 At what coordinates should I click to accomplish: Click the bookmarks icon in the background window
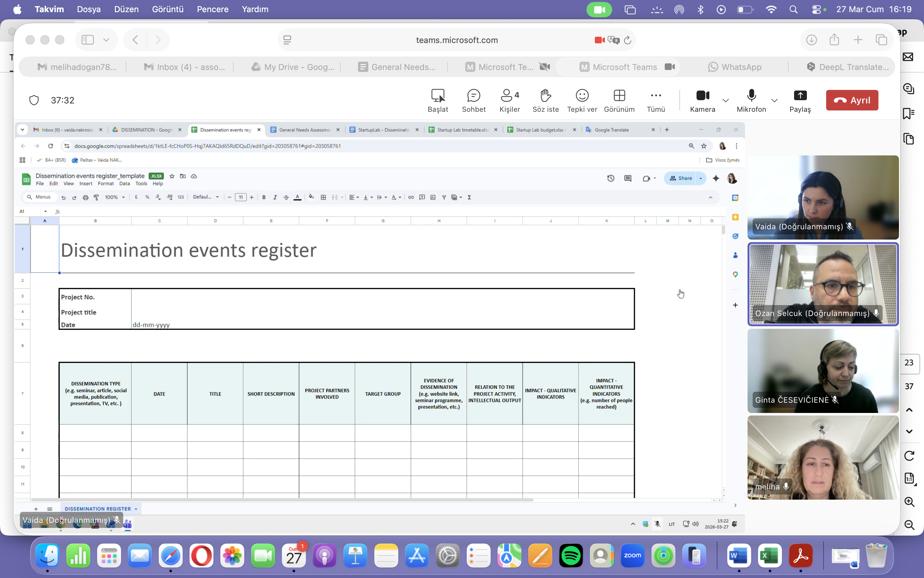pyautogui.click(x=909, y=114)
